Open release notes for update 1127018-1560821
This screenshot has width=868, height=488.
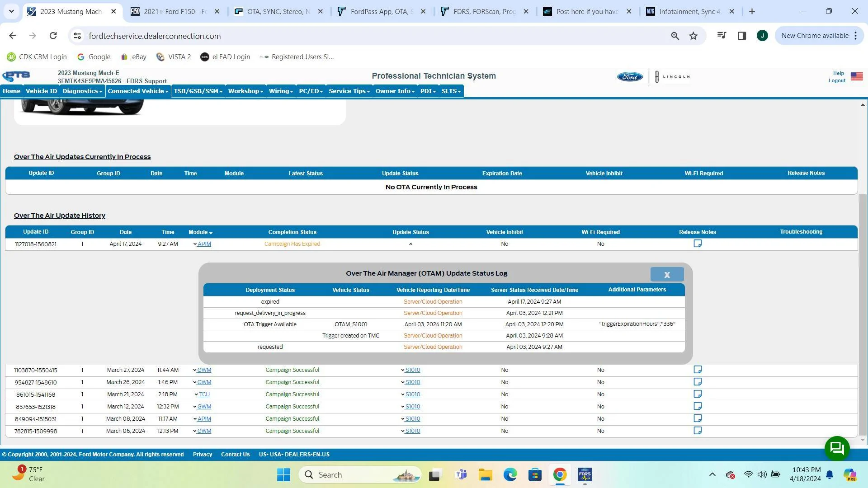coord(698,244)
